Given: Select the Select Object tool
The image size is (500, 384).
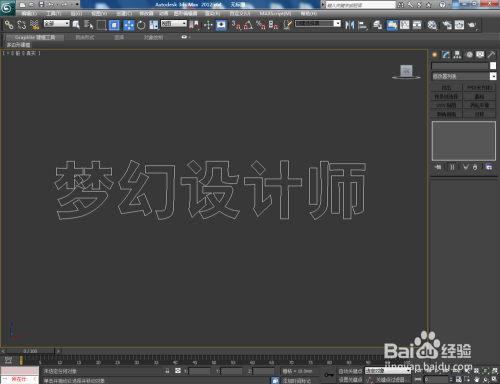Looking at the screenshot, I should [76, 25].
